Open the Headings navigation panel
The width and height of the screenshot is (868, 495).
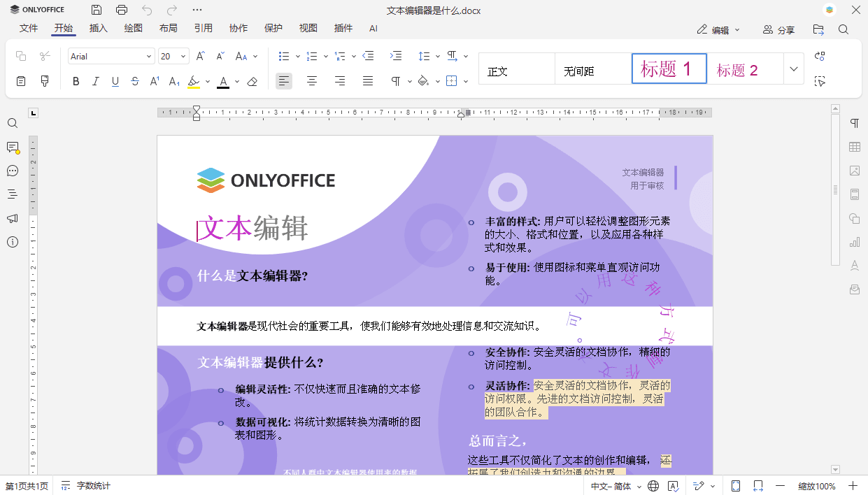(13, 194)
